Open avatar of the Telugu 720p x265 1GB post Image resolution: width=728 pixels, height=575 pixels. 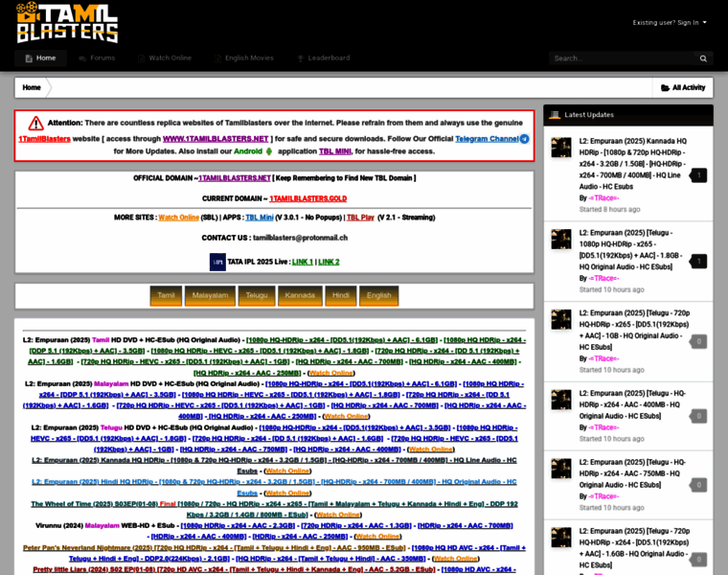(x=561, y=319)
